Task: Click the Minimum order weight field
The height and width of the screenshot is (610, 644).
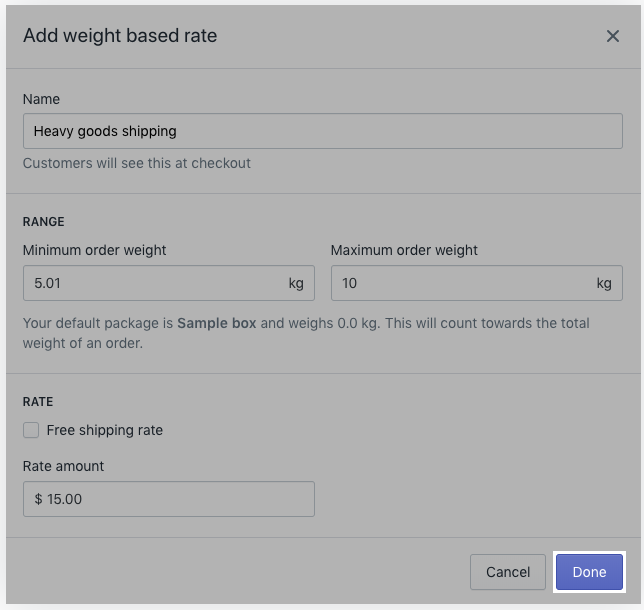Action: coord(169,283)
